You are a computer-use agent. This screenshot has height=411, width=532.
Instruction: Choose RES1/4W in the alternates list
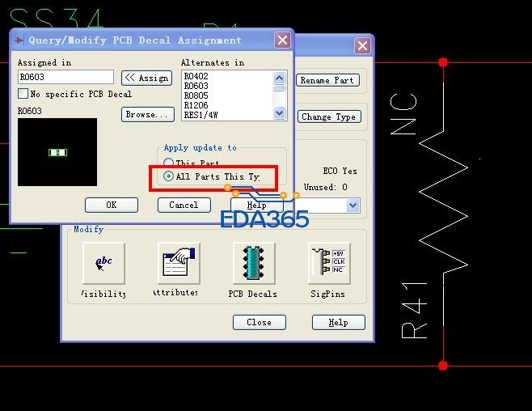201,115
